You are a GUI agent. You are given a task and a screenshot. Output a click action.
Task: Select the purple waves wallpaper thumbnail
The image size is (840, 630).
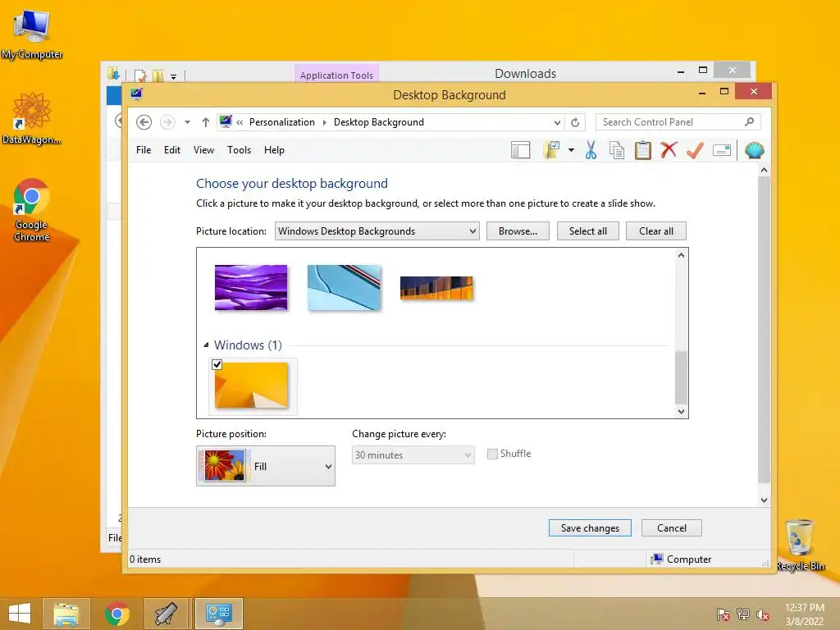251,288
